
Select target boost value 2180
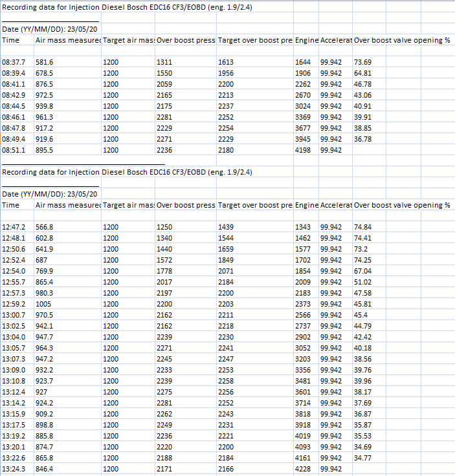pyautogui.click(x=226, y=150)
